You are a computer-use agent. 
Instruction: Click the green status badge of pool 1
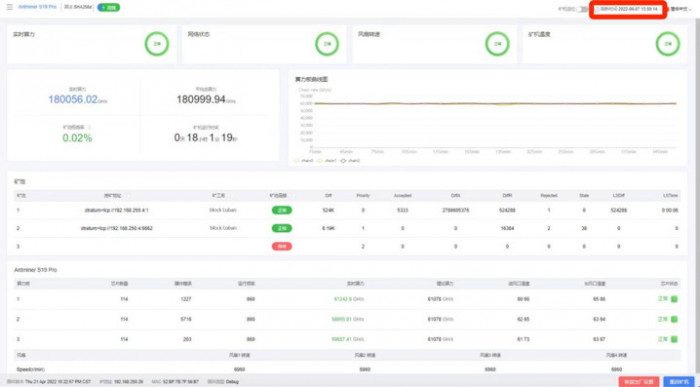[x=282, y=210]
